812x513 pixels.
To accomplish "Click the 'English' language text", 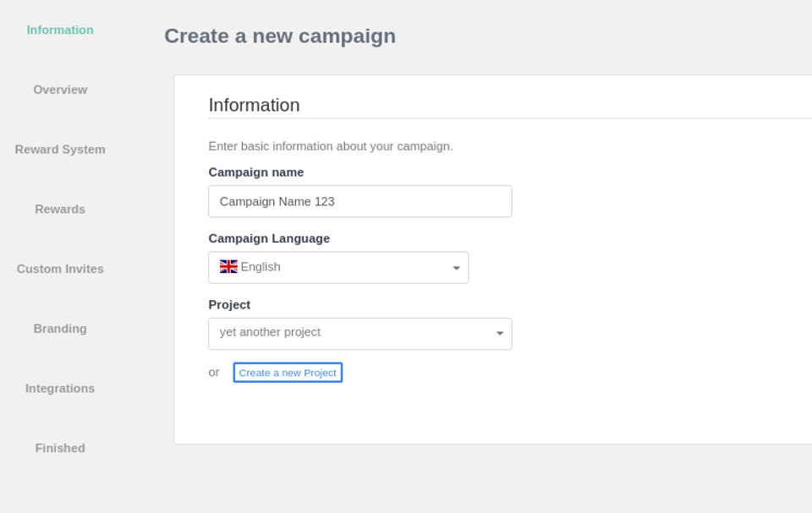I will (x=261, y=267).
